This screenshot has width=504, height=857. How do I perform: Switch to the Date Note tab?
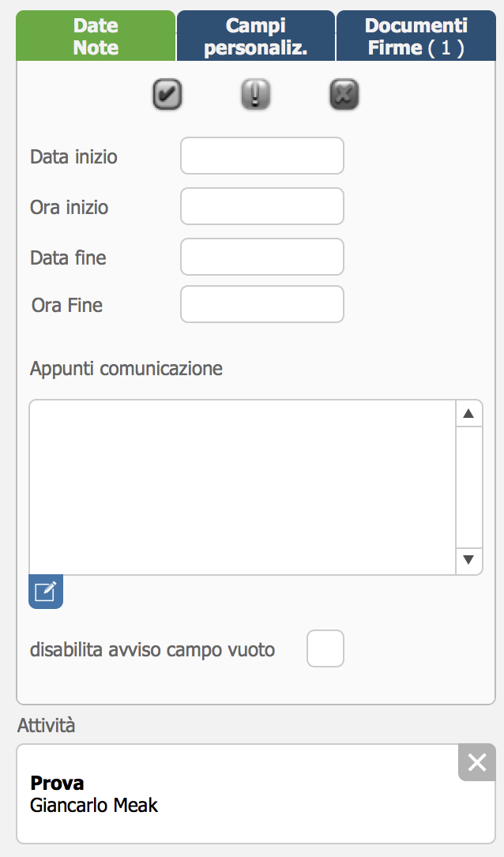coord(96,36)
